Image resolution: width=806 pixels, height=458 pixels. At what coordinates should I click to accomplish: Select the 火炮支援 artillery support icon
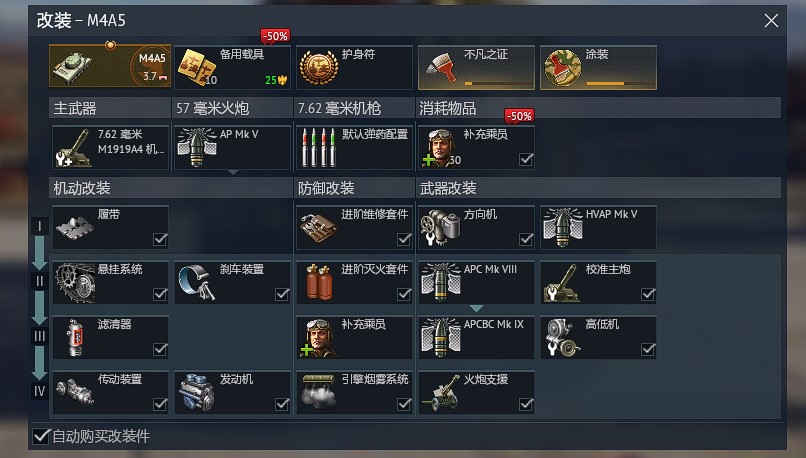[441, 393]
